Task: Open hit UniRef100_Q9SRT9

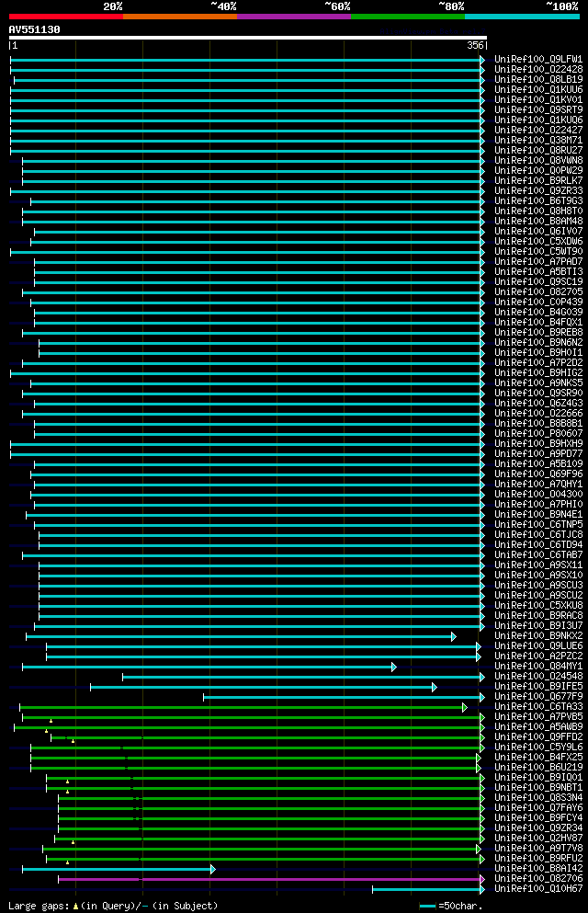Action: click(538, 109)
